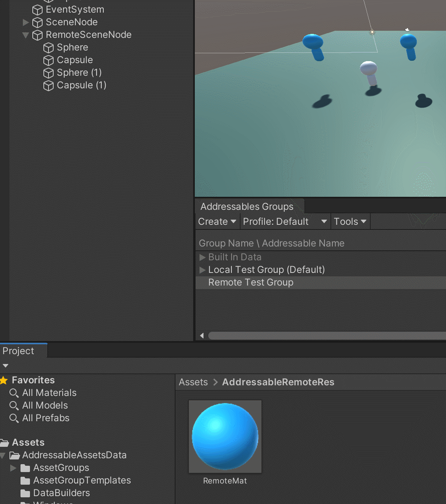Collapse the AddressableAssetsData folder
The image size is (446, 504).
pos(3,455)
